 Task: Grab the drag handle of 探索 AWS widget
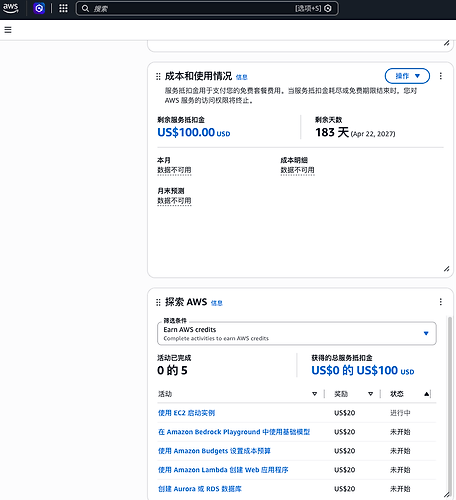point(158,302)
